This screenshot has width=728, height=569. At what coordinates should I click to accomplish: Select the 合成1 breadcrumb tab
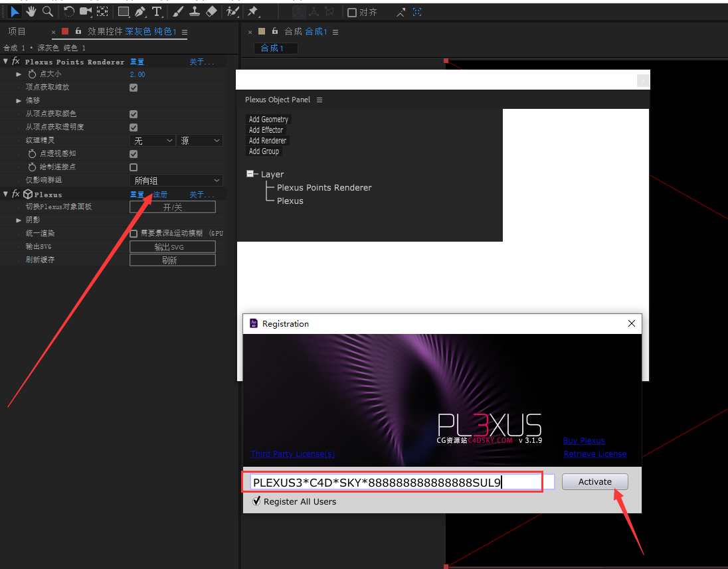click(276, 48)
